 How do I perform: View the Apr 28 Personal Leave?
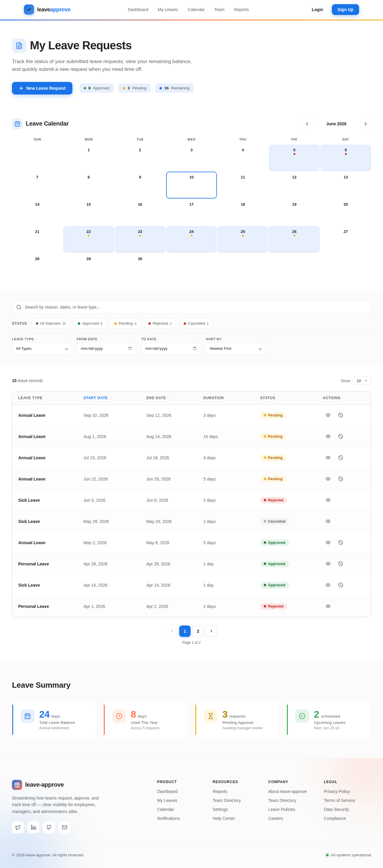pyautogui.click(x=328, y=564)
